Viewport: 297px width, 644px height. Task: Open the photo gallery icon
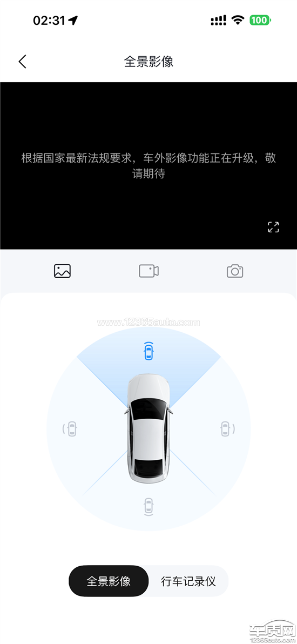[63, 271]
